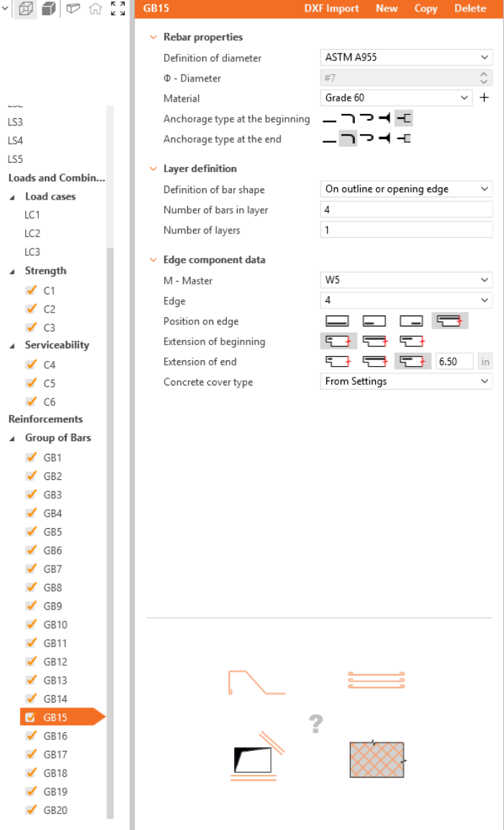Open the Definition of diameter dropdown
Viewport: 504px width, 830px height.
[406, 58]
